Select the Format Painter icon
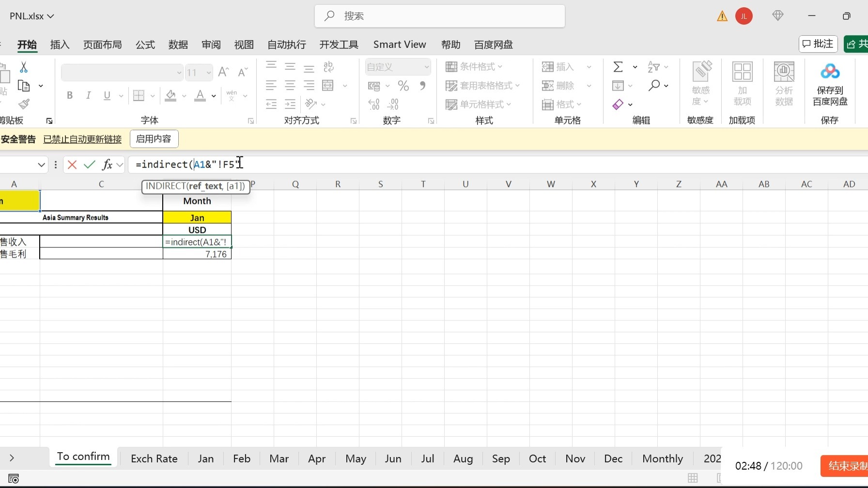Image resolution: width=868 pixels, height=488 pixels. [x=24, y=104]
